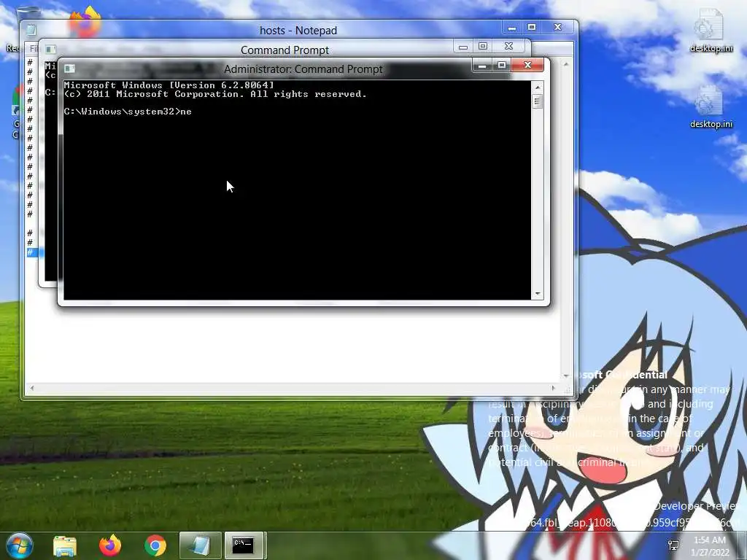Select the lower desktop.ini desktop icon

pos(711,106)
